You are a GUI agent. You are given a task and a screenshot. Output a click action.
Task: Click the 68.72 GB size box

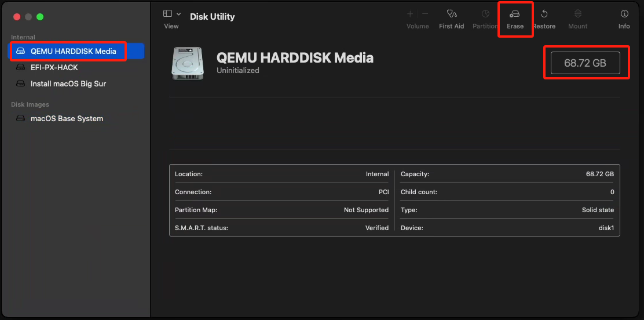[x=586, y=63]
